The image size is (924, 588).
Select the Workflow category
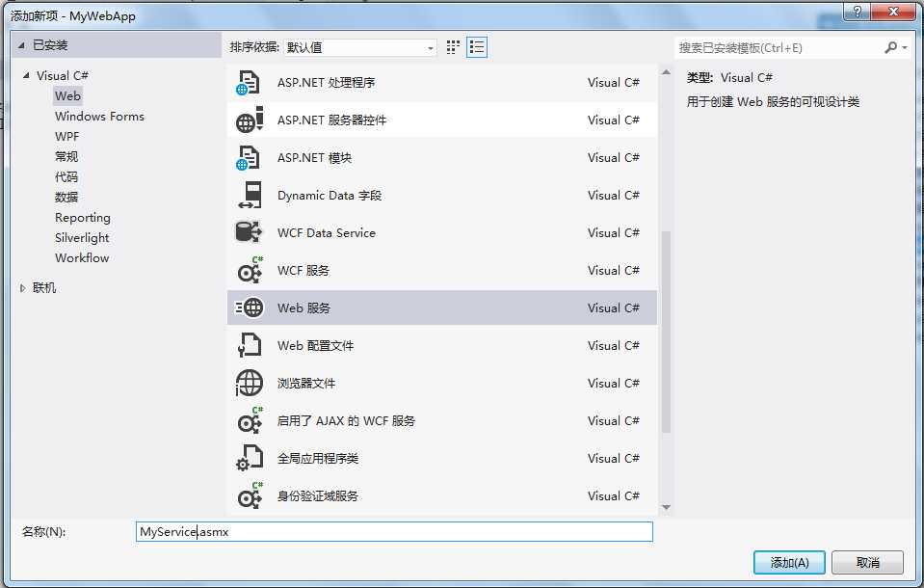[82, 257]
